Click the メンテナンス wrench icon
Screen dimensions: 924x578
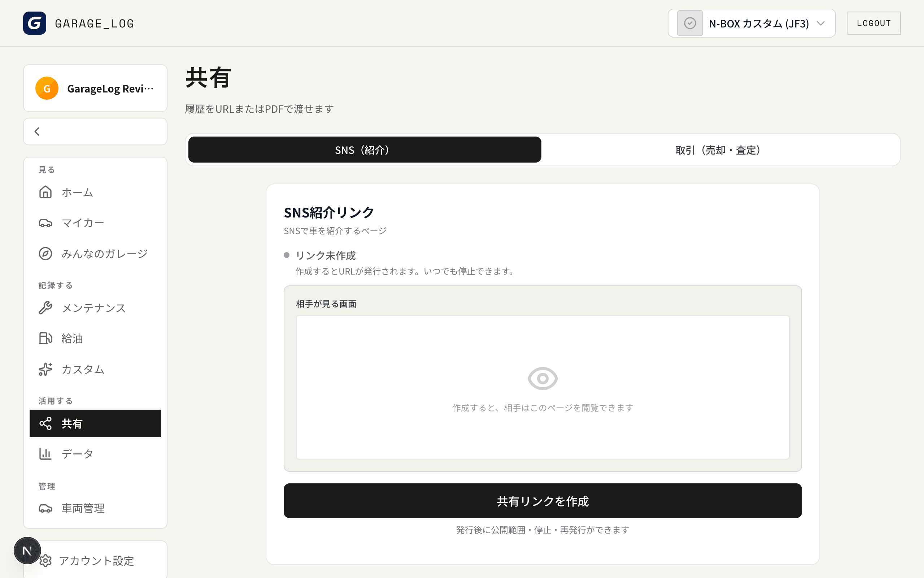(x=45, y=308)
